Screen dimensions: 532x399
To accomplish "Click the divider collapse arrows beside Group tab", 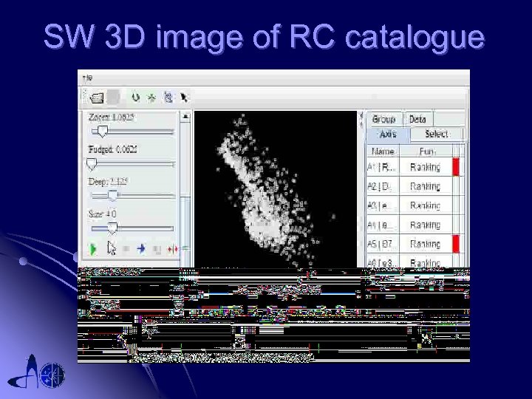I will (361, 120).
